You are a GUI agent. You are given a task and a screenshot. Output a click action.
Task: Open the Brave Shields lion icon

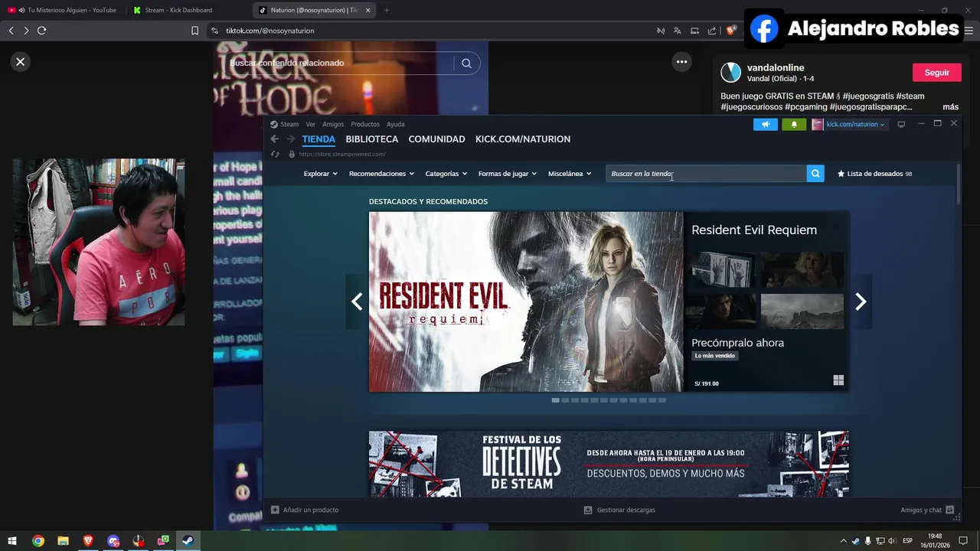(x=731, y=31)
